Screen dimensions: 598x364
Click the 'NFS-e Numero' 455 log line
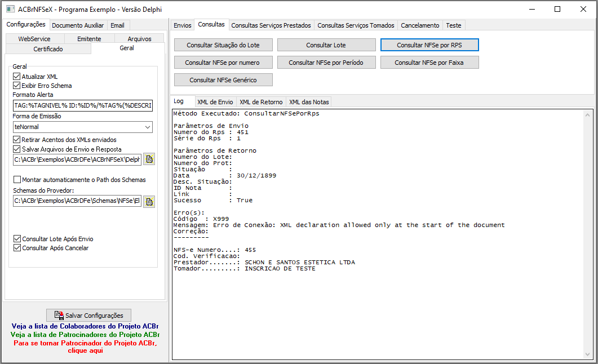point(215,250)
